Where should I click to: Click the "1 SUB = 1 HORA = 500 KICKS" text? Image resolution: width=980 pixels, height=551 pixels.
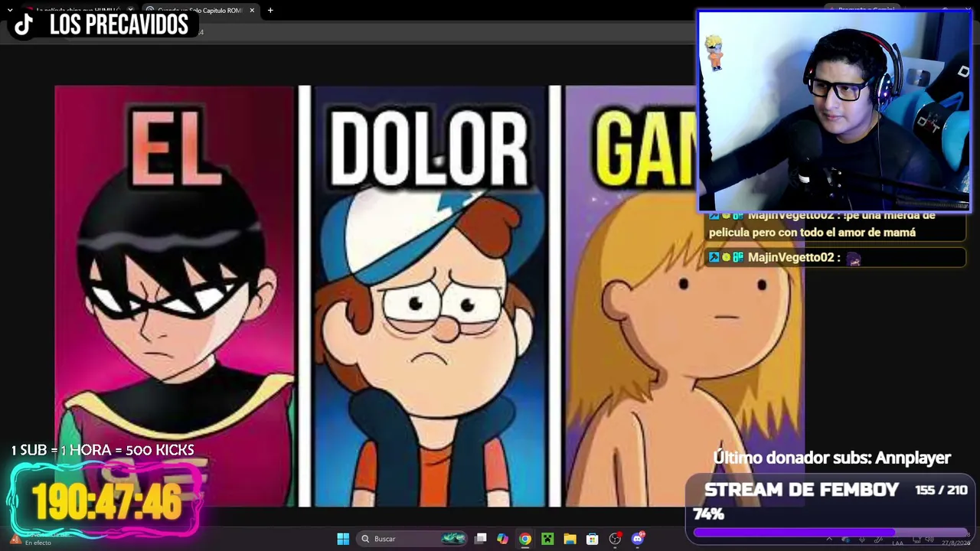click(103, 450)
